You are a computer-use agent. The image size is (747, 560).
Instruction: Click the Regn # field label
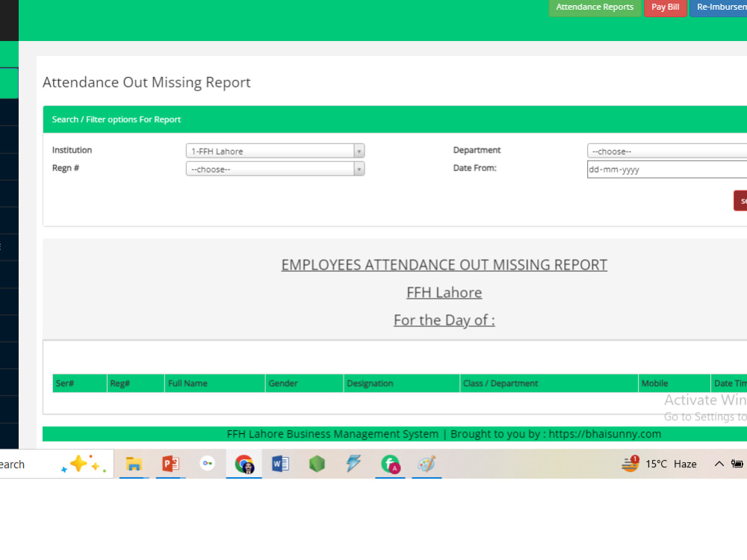pyautogui.click(x=66, y=168)
